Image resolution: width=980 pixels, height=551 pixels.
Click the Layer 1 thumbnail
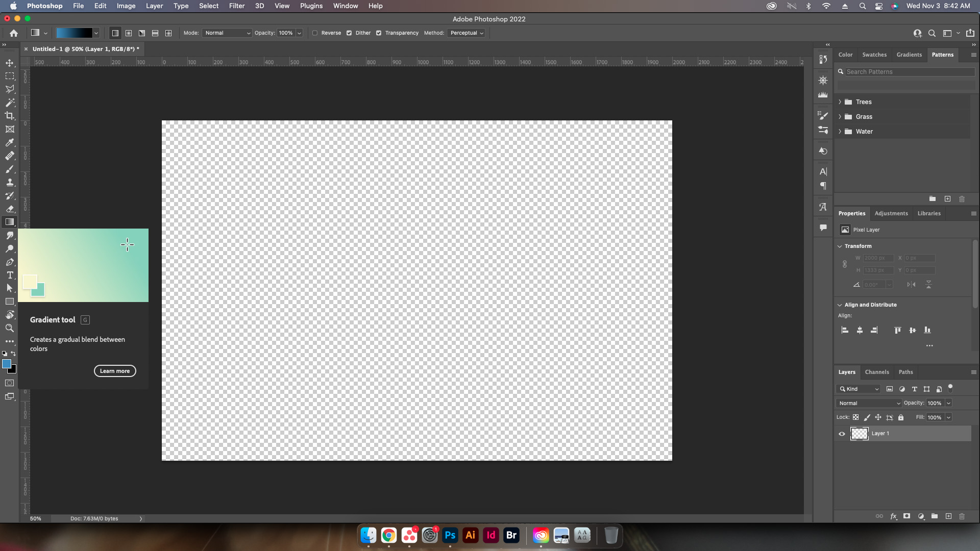[860, 434]
